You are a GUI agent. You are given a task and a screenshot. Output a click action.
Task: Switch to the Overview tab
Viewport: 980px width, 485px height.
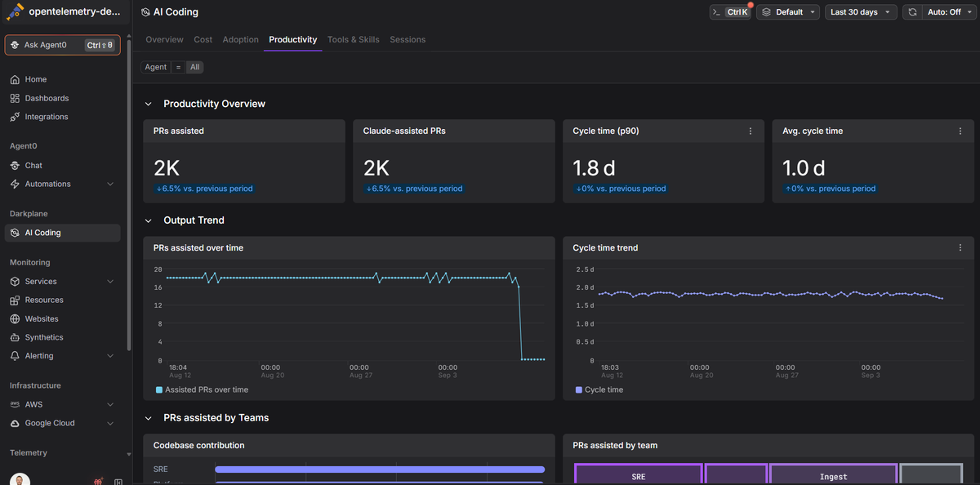(164, 39)
